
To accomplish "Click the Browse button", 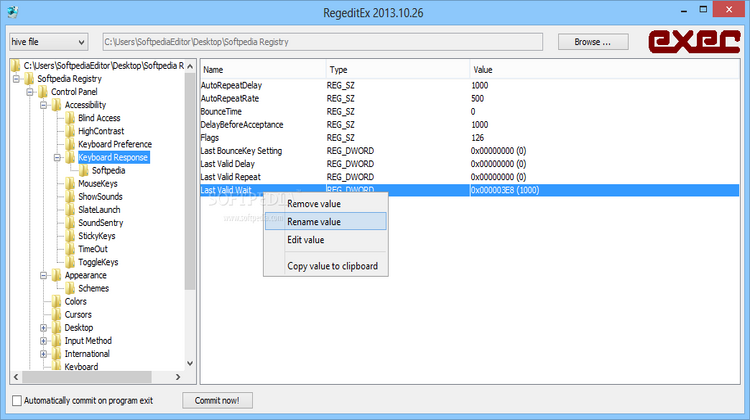I will [x=593, y=42].
